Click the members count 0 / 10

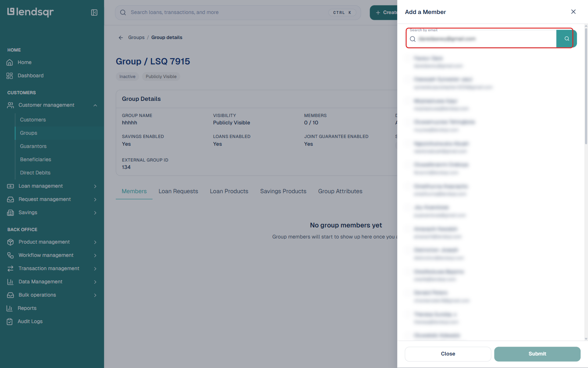pyautogui.click(x=311, y=123)
